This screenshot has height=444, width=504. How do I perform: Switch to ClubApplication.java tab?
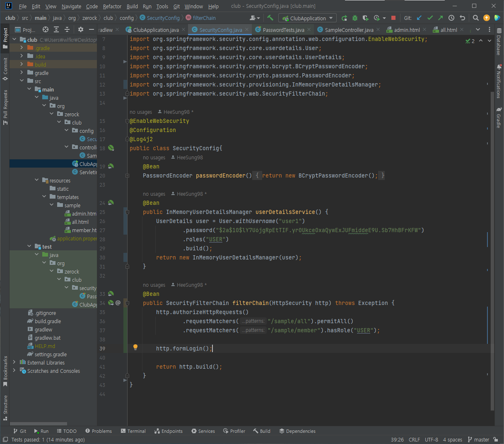point(152,30)
